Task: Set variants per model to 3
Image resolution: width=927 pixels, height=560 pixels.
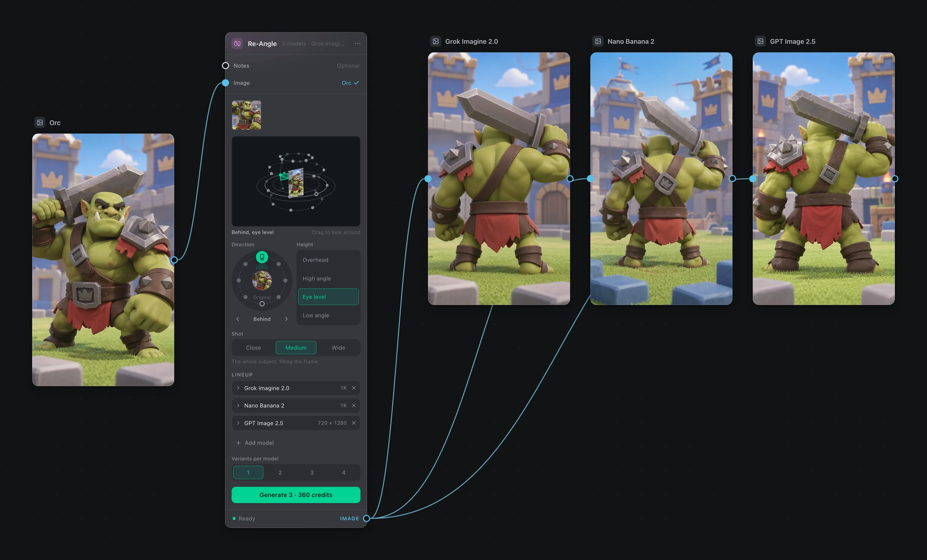Action: click(x=312, y=472)
